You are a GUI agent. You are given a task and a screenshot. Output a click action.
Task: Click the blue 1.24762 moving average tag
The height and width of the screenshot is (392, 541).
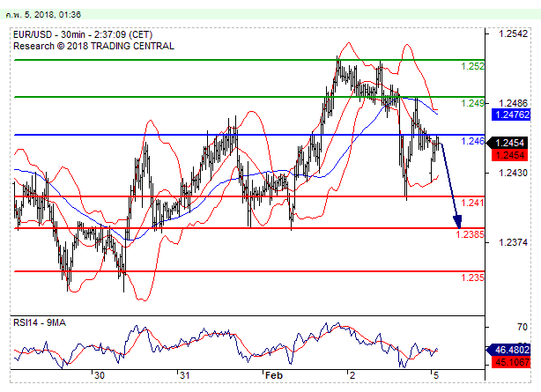(x=511, y=115)
